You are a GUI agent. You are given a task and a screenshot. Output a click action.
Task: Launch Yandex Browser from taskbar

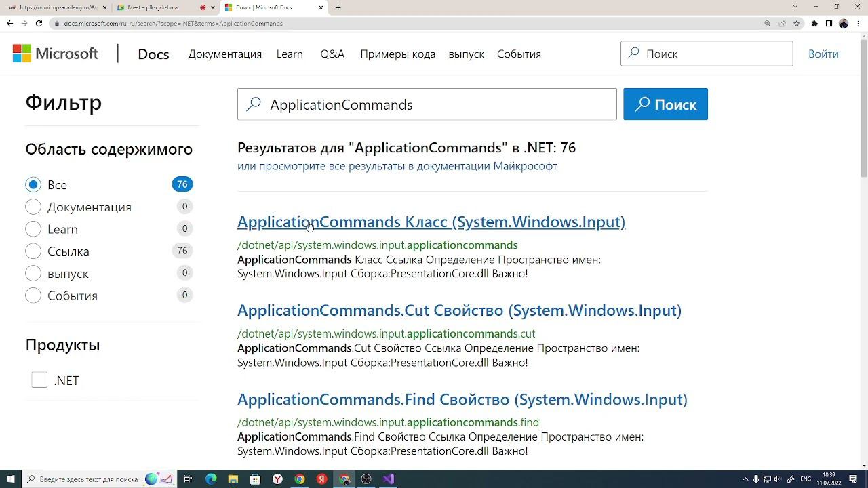(x=277, y=479)
